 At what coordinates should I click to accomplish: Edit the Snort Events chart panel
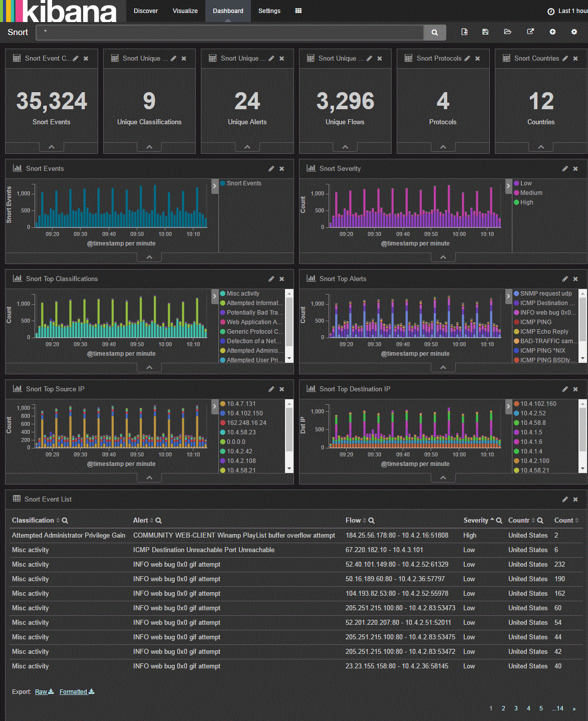tap(271, 169)
